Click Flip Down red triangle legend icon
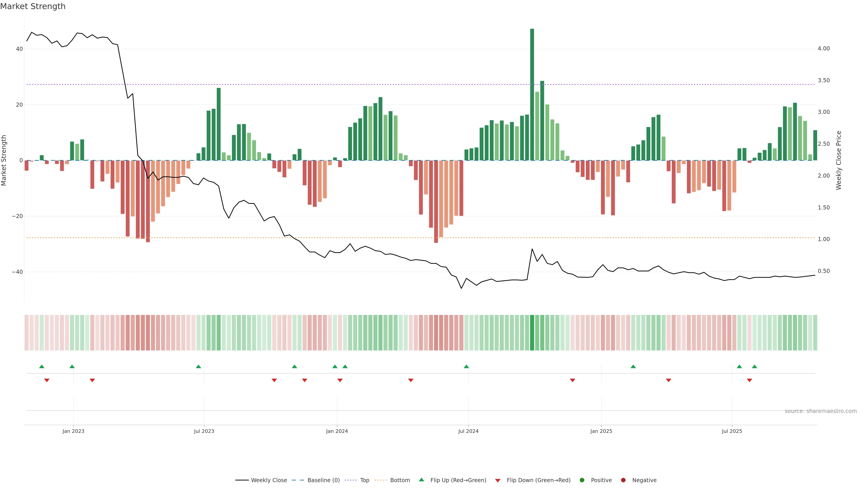The image size is (868, 488). click(498, 481)
